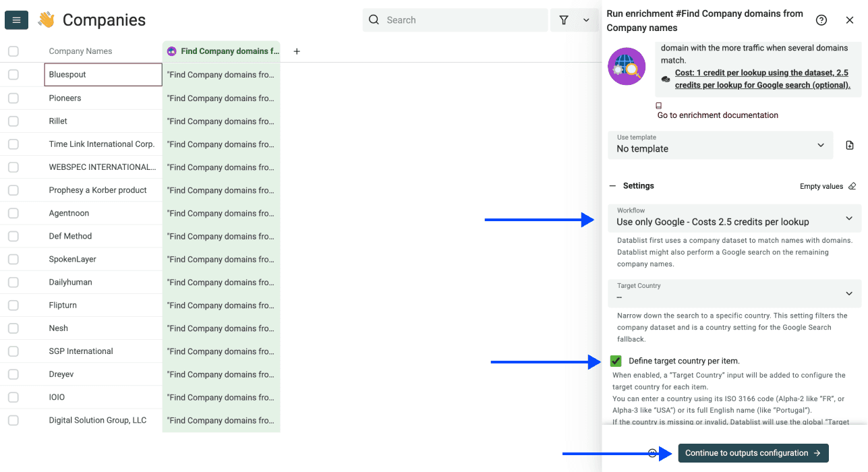868x472 pixels.
Task: Click the plus icon to add a column
Action: click(x=296, y=51)
